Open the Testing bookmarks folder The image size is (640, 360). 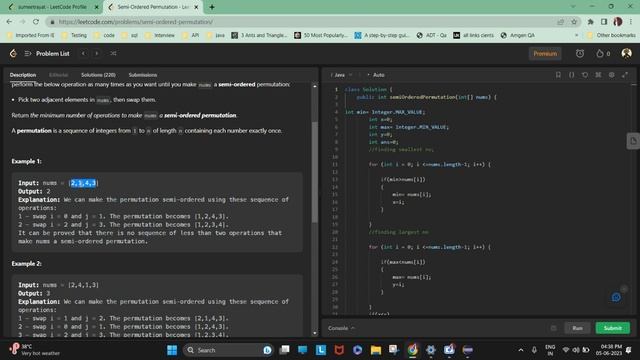click(74, 36)
